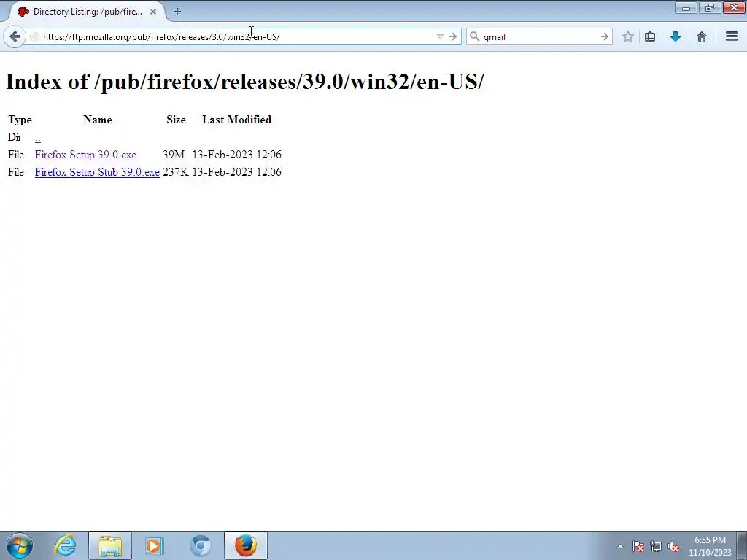Go back with the Back arrow button
This screenshot has width=747, height=560.
pyautogui.click(x=15, y=36)
